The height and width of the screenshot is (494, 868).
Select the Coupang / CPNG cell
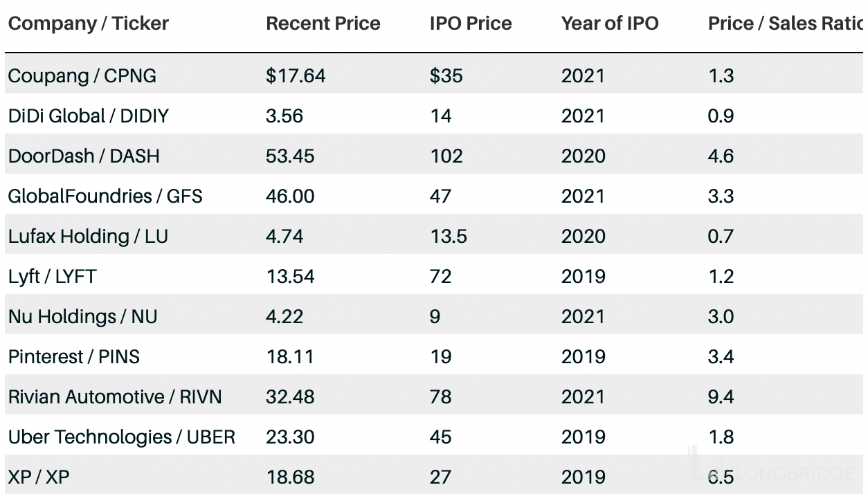pyautogui.click(x=82, y=75)
